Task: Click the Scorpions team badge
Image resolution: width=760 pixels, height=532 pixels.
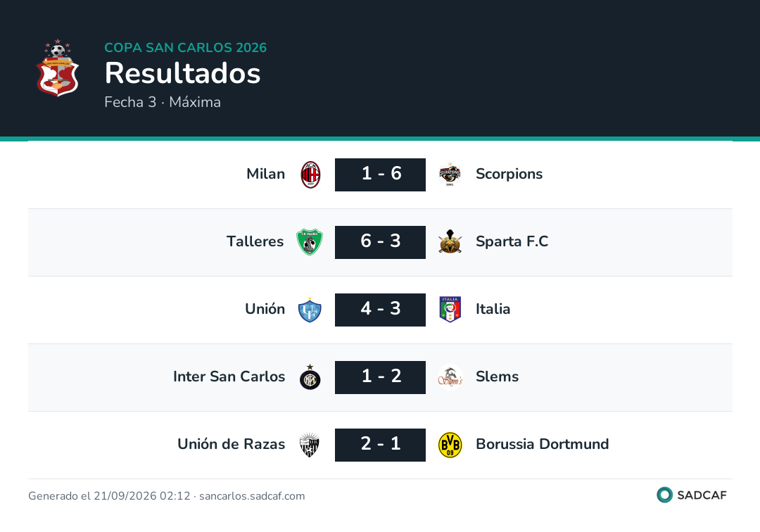Action: pyautogui.click(x=450, y=175)
